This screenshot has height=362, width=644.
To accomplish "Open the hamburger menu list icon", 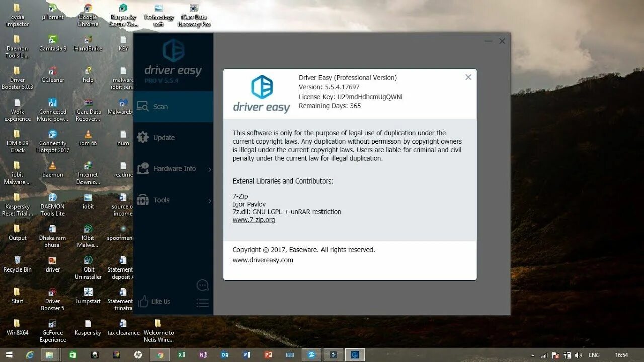I will 202,303.
